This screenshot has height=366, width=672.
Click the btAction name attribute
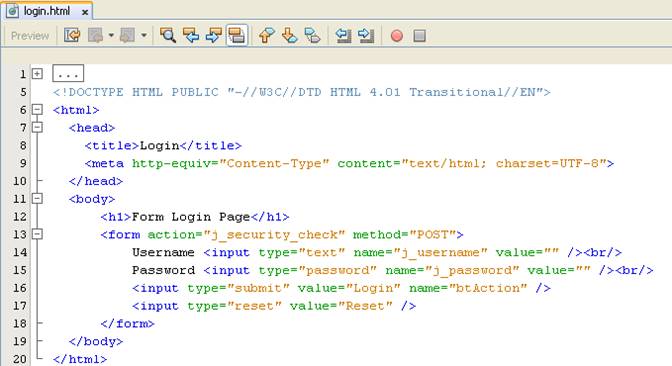[x=468, y=288]
